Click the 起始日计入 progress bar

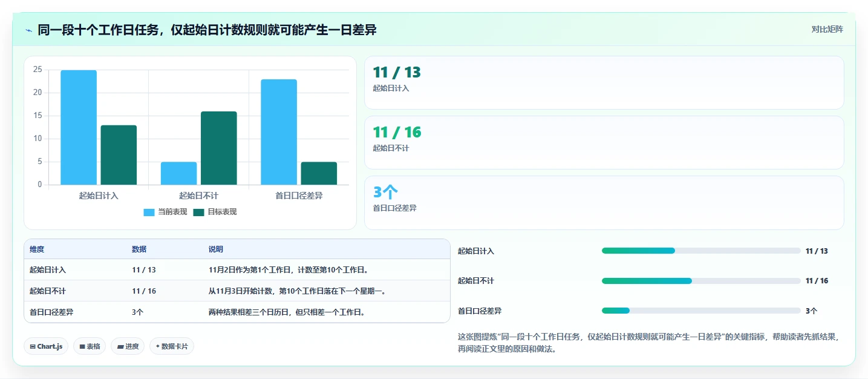pos(701,251)
